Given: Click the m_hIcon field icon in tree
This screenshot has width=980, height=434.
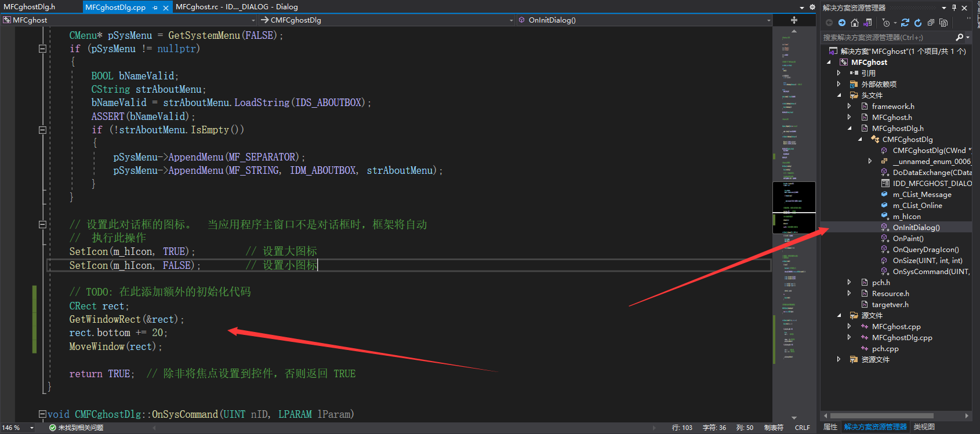Looking at the screenshot, I should tap(884, 217).
